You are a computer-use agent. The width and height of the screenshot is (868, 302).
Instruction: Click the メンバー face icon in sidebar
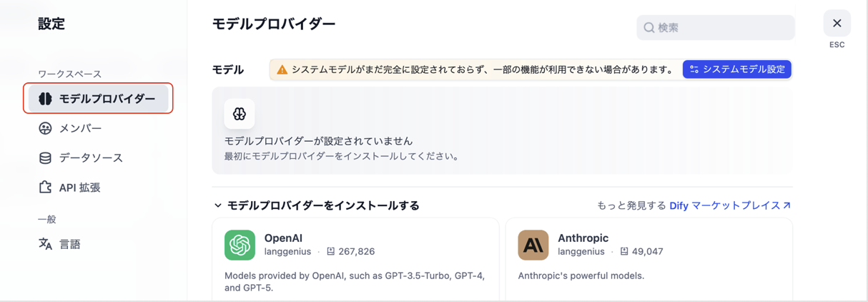tap(45, 128)
